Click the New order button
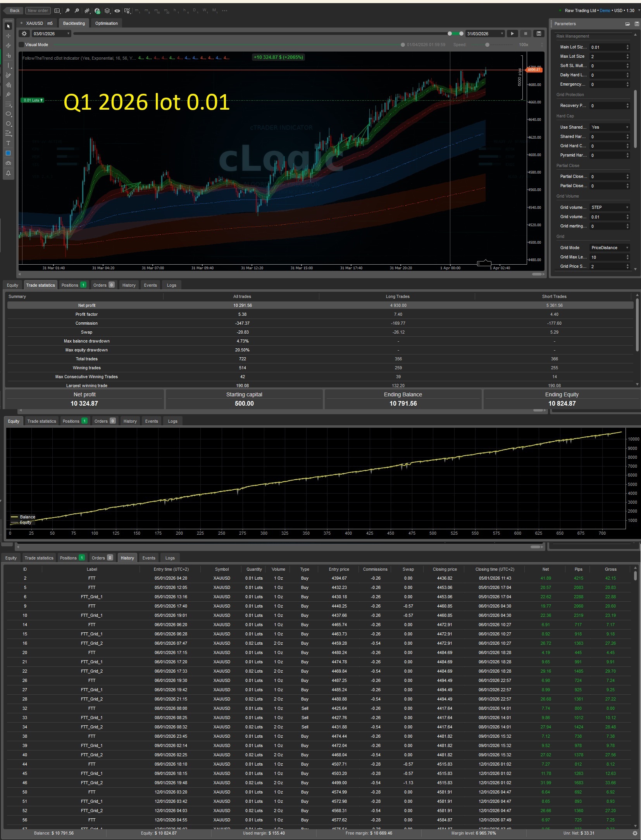 click(38, 10)
